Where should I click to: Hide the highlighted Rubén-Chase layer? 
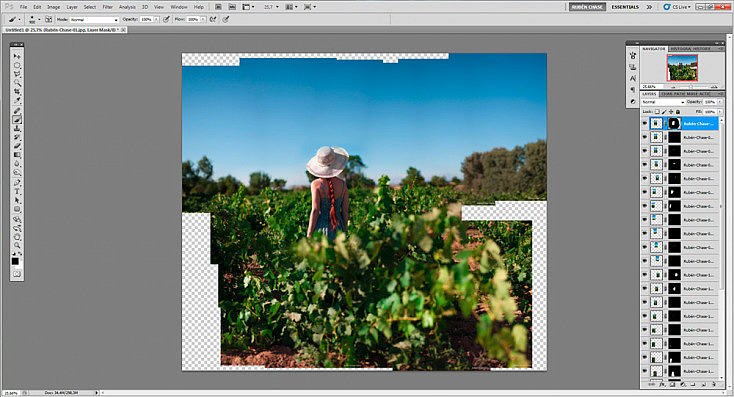[x=645, y=124]
